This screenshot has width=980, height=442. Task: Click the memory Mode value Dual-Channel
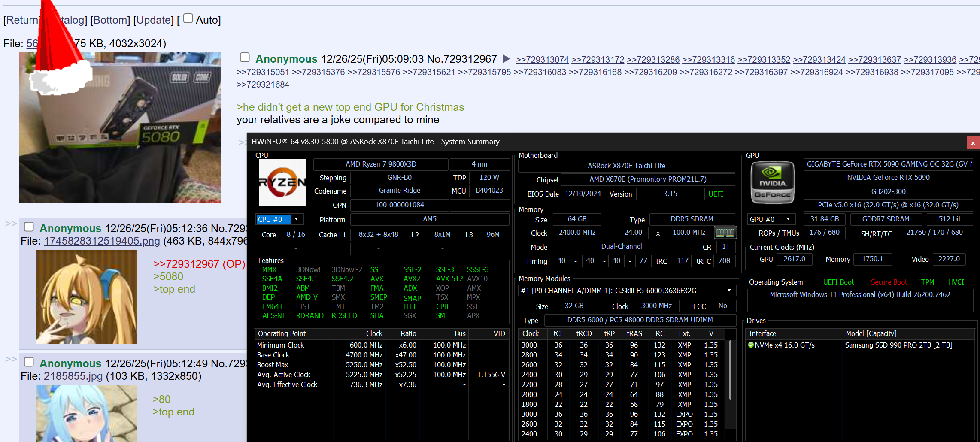(x=622, y=247)
